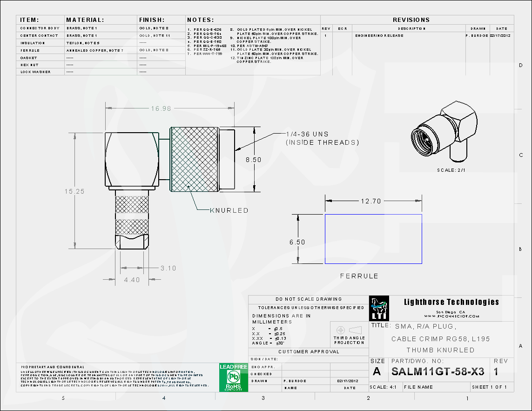Open the www.rfconnector.com website link

451,316
